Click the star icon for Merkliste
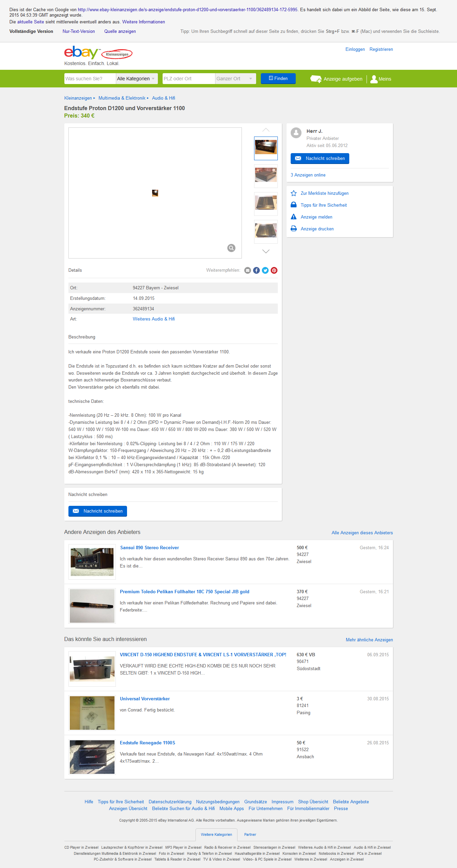The height and width of the screenshot is (868, 457). [x=294, y=193]
